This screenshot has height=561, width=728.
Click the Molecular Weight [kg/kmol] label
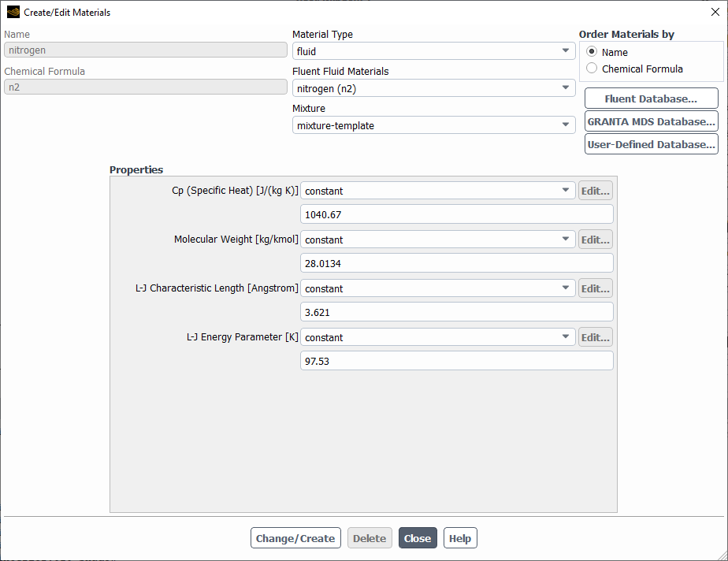(x=236, y=240)
